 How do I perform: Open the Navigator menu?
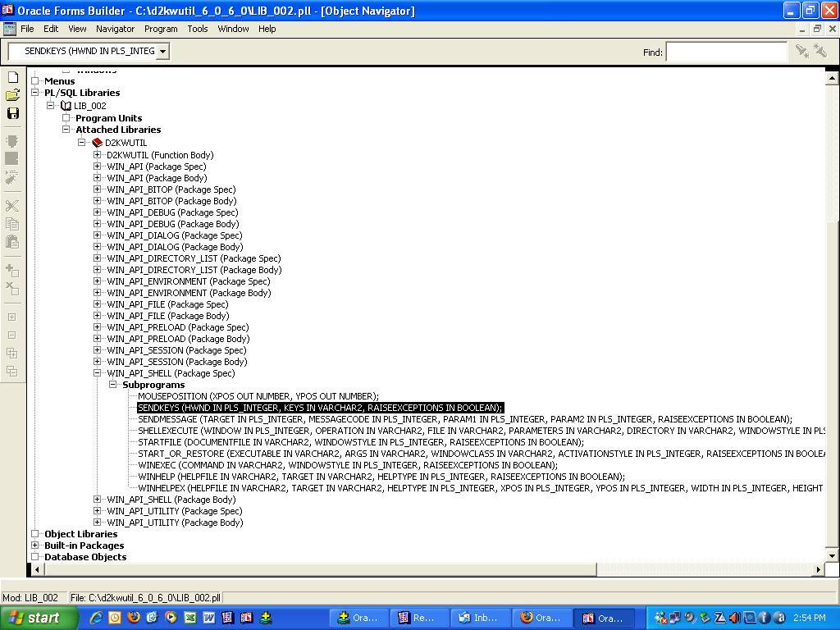point(115,29)
